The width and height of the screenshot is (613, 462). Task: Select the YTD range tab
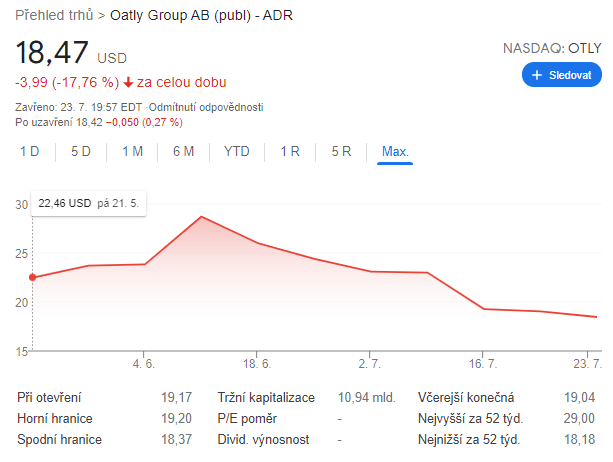pos(237,152)
